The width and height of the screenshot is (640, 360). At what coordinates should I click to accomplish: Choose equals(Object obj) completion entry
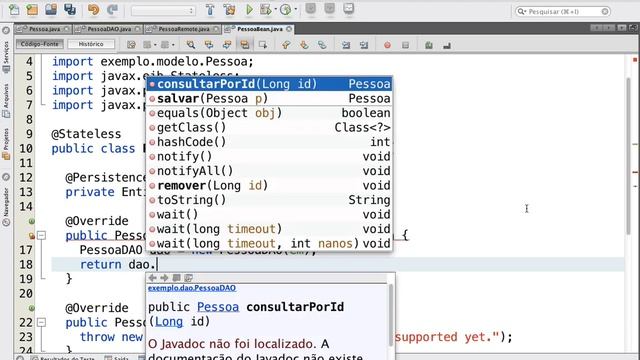[x=269, y=113]
